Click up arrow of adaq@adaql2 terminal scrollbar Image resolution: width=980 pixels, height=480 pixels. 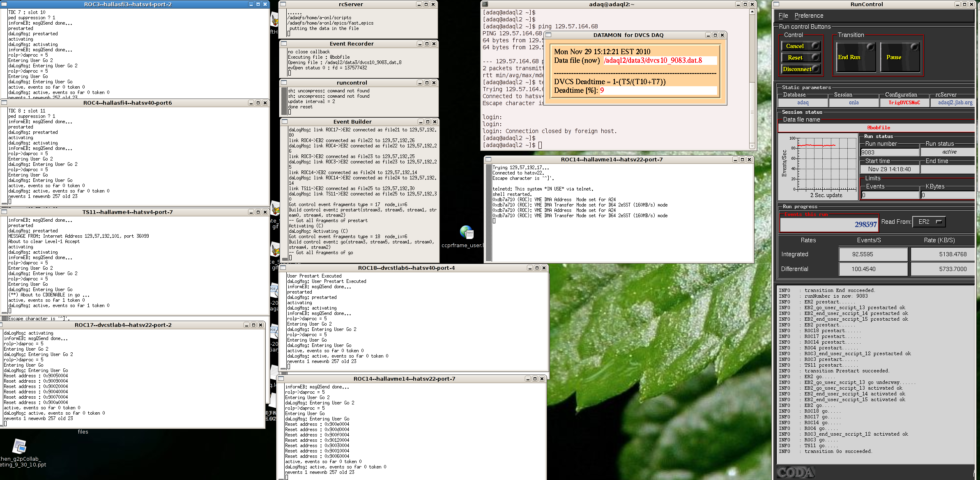(x=752, y=11)
